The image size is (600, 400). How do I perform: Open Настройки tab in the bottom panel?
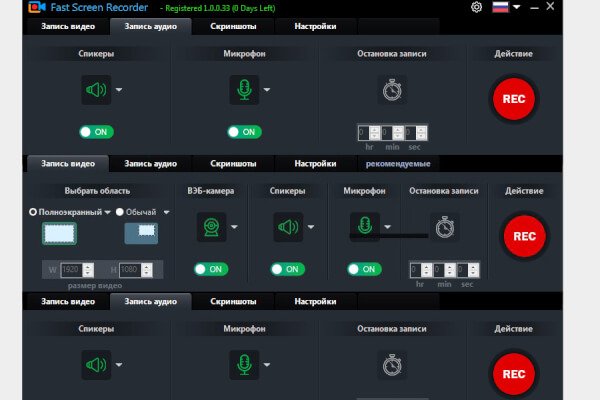pos(315,302)
